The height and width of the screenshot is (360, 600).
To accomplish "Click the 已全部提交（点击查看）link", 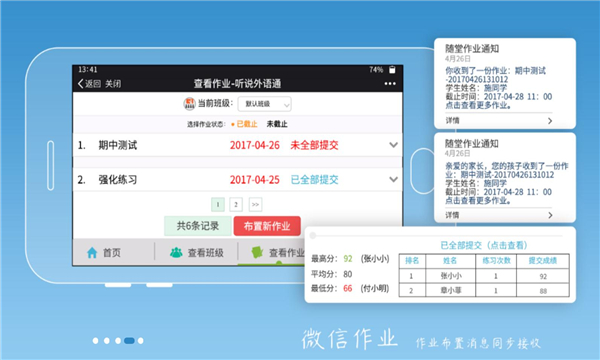I will [484, 245].
